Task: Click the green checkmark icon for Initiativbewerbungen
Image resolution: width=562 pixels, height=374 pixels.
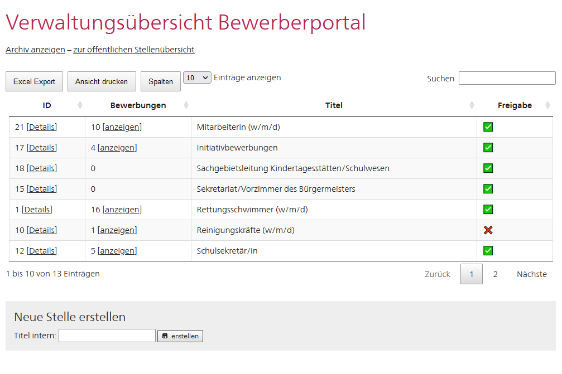Action: [488, 147]
